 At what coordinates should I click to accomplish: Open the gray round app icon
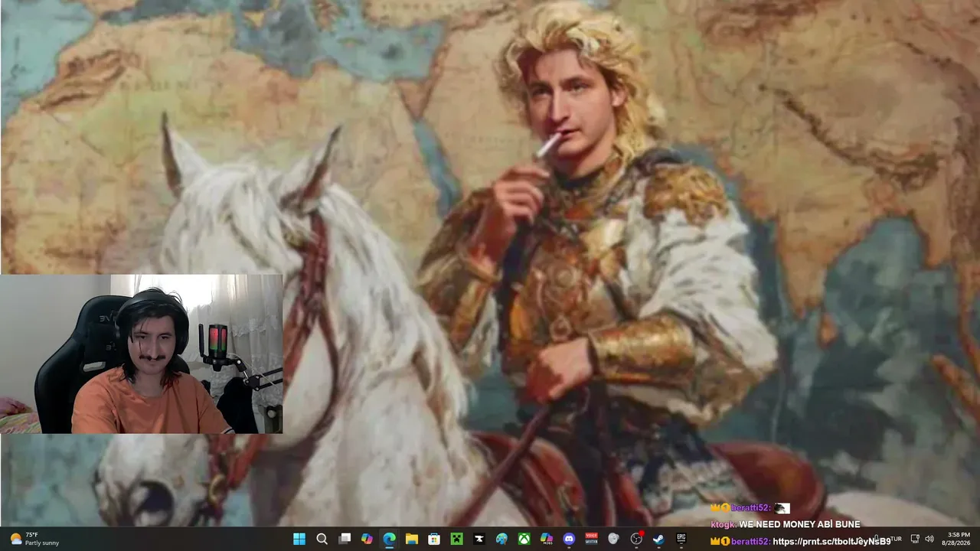(613, 539)
